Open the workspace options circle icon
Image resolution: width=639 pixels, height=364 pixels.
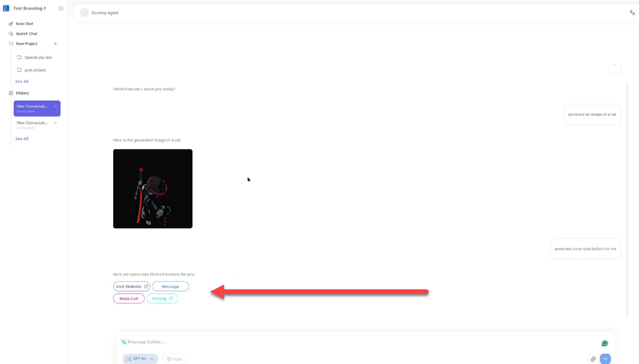tap(61, 9)
